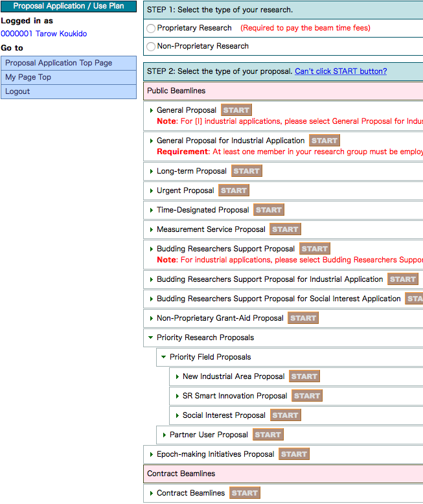Viewport: 423px width, 504px height.
Task: Click START for Non-Proprietary Grant-Aid Proposal
Action: 303,318
